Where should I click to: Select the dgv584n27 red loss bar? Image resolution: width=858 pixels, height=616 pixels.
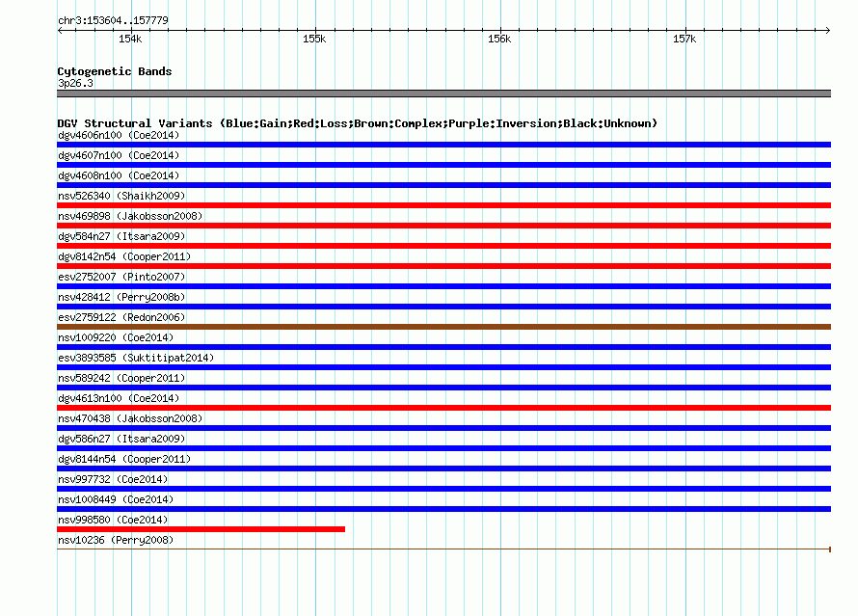pos(443,246)
